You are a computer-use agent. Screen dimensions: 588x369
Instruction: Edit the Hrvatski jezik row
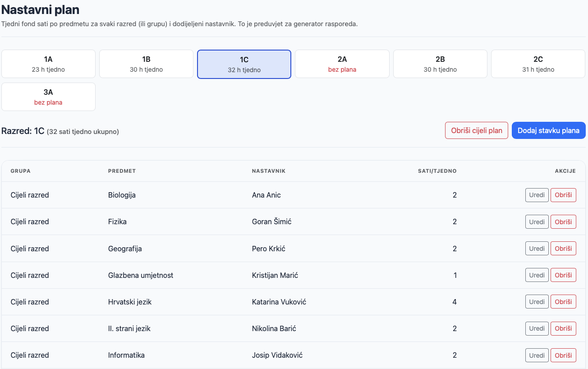click(537, 302)
